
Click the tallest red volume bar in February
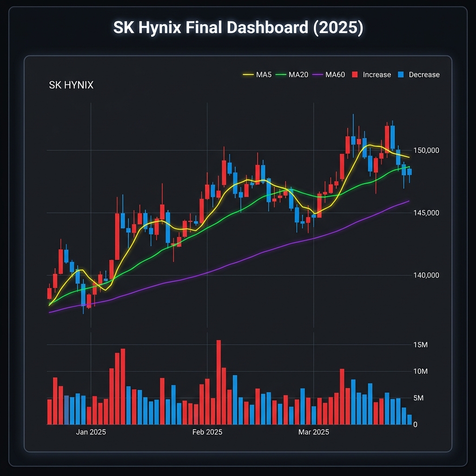(x=218, y=382)
